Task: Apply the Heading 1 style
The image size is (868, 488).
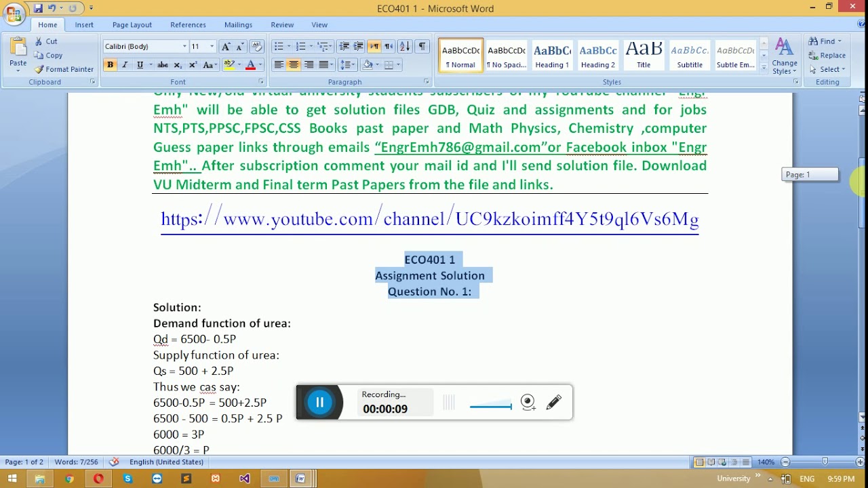Action: tap(552, 55)
